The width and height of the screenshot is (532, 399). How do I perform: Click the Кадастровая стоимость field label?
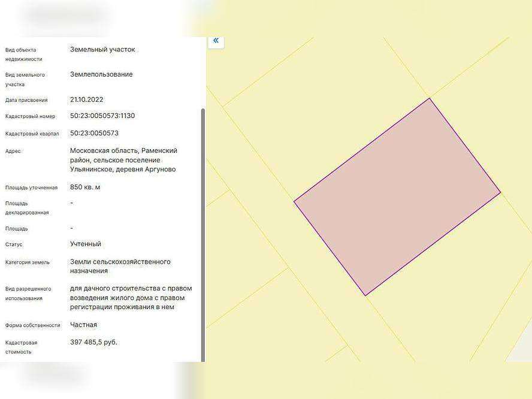[x=22, y=347]
